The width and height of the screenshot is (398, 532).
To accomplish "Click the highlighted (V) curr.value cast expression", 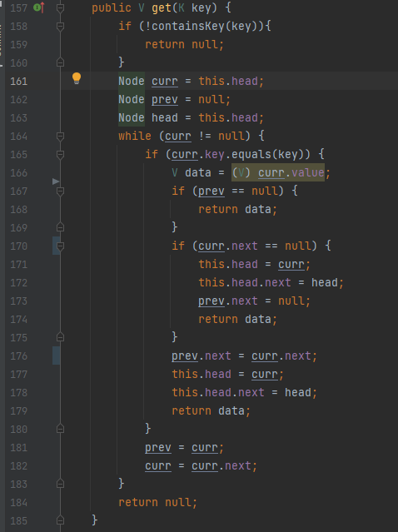I will click(278, 172).
